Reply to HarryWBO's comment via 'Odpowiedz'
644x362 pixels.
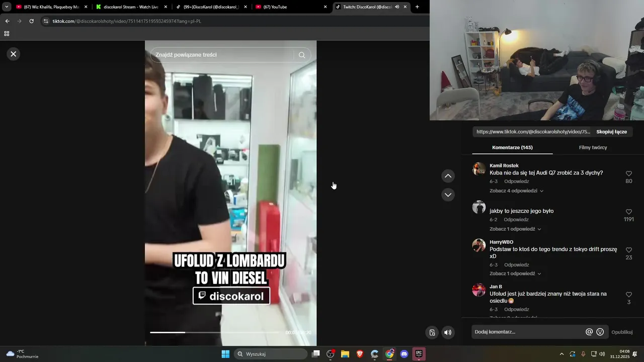click(516, 265)
